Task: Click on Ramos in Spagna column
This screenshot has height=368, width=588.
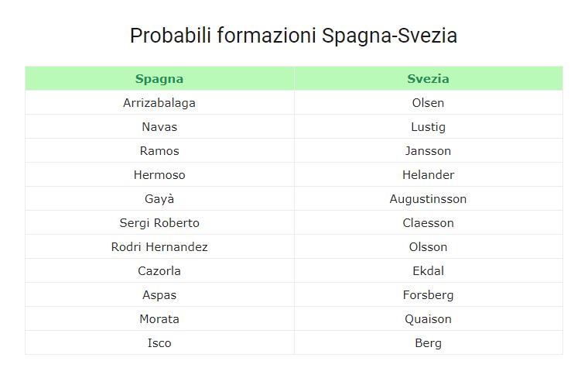Action: pyautogui.click(x=159, y=151)
